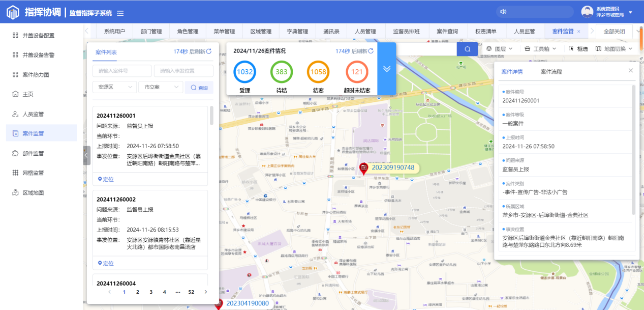This screenshot has height=310, width=644.
Task: Click the 请输入案件号 input field
Action: pos(122,71)
